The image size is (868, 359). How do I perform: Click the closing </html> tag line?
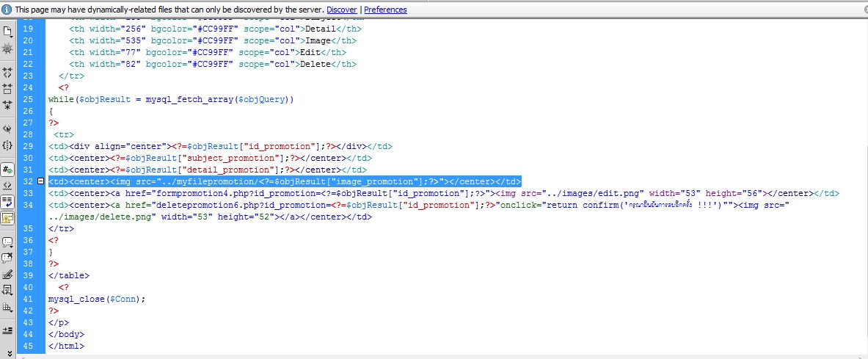(66, 346)
